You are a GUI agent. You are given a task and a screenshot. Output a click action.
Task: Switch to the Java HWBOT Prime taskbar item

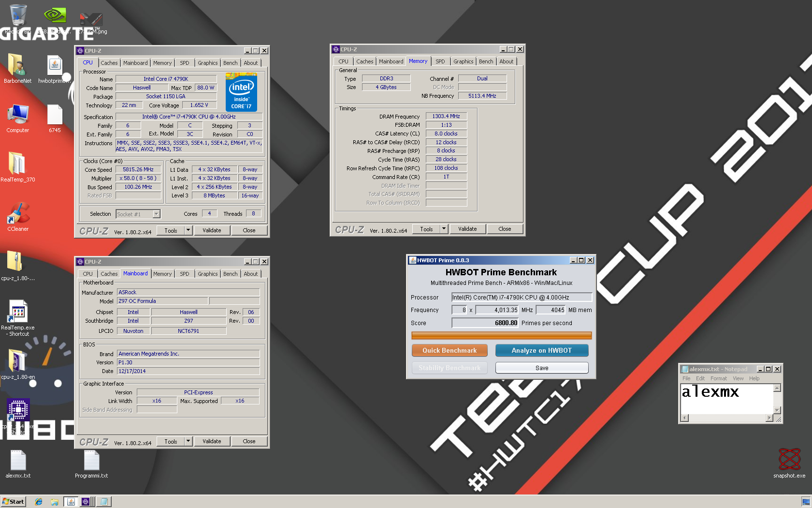[x=71, y=502]
